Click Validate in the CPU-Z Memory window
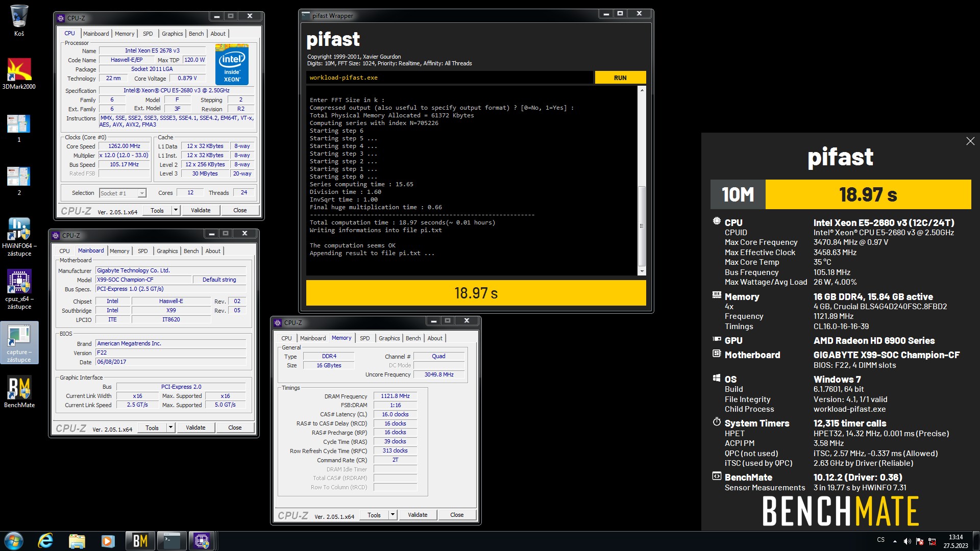This screenshot has height=551, width=980. click(418, 515)
